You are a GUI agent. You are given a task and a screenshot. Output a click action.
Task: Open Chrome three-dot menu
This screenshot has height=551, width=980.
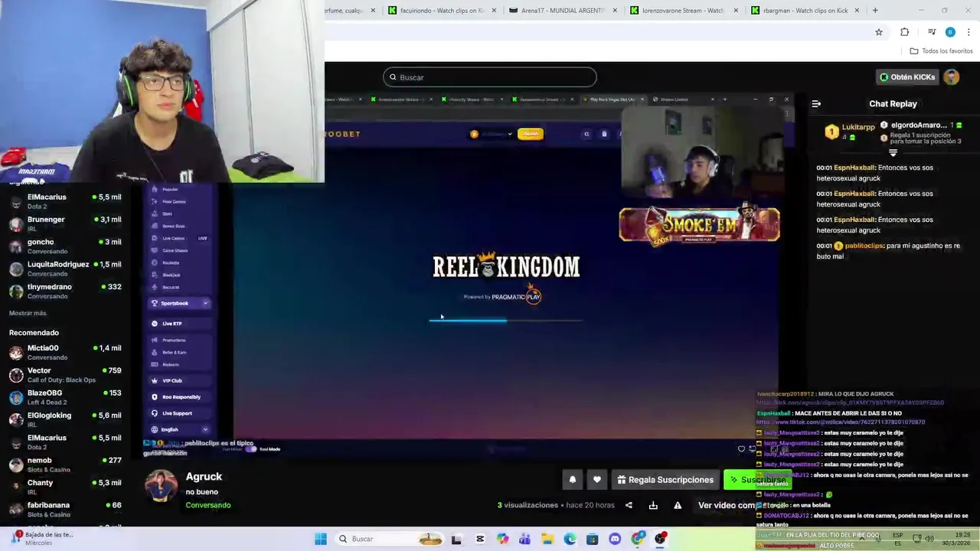click(969, 32)
